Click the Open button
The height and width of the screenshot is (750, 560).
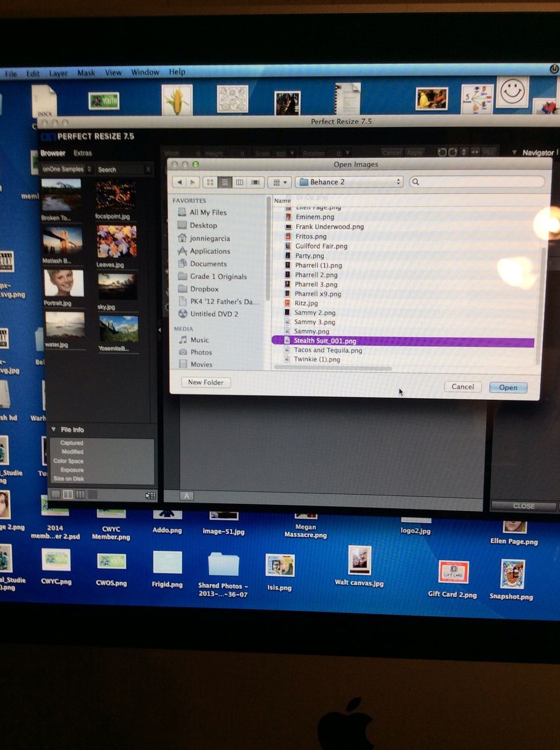pos(507,387)
